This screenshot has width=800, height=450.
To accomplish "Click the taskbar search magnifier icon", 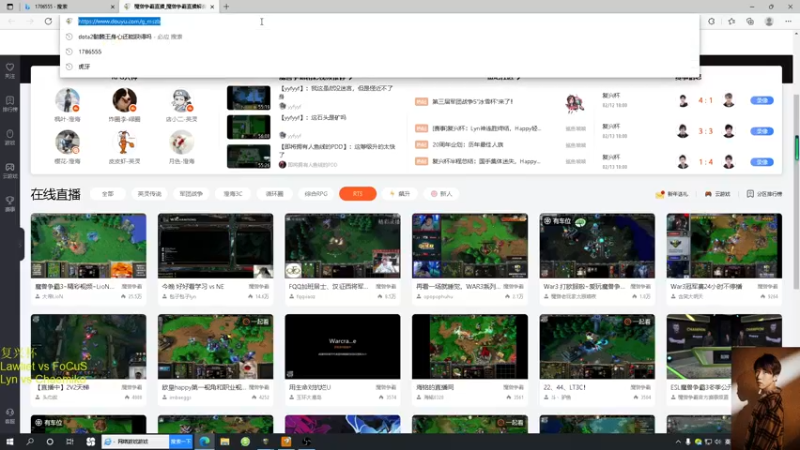I will pyautogui.click(x=30, y=442).
